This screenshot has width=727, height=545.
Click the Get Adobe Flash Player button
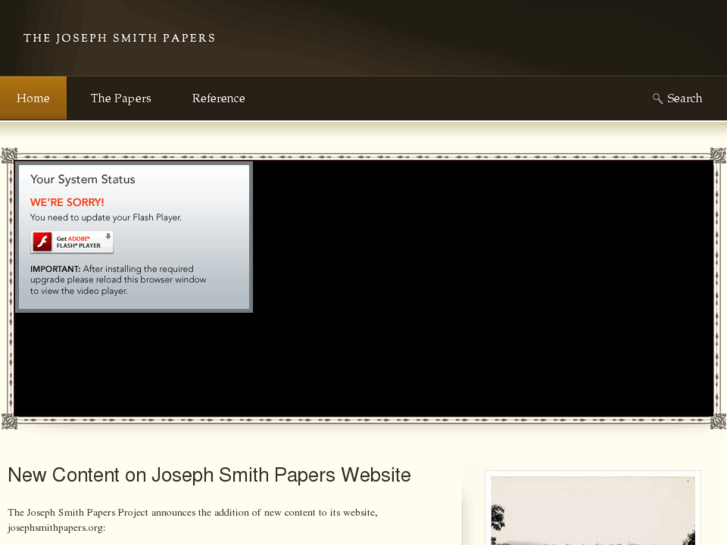tap(72, 242)
